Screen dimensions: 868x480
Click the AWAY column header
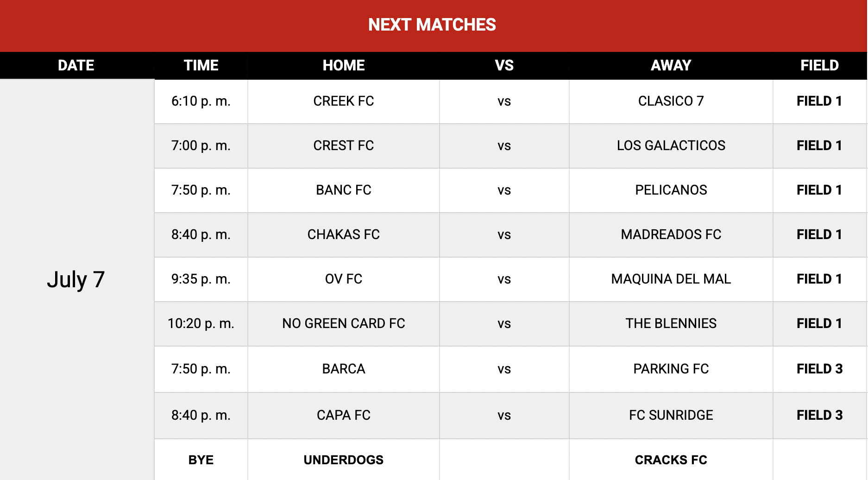pyautogui.click(x=671, y=65)
